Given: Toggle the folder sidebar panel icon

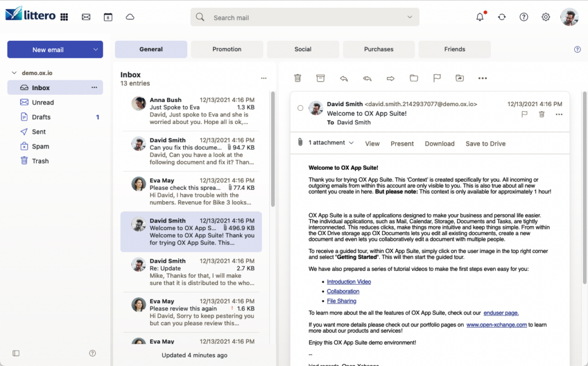Looking at the screenshot, I should click(x=16, y=353).
